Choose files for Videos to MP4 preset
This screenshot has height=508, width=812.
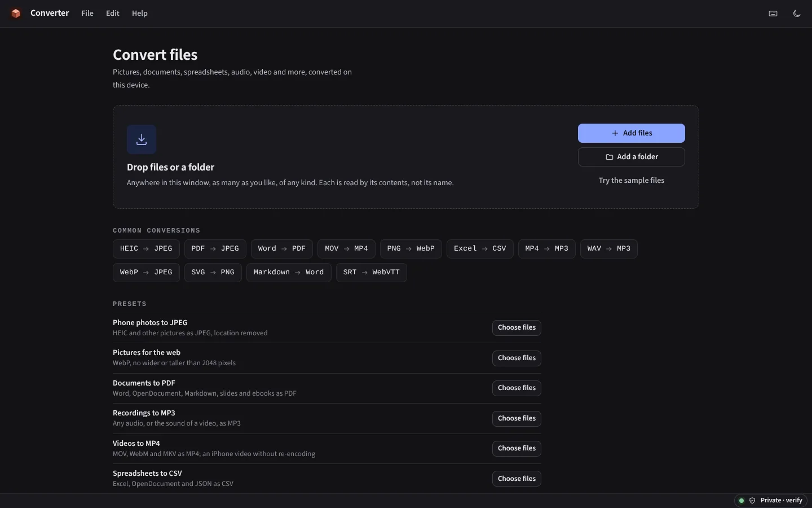coord(517,449)
